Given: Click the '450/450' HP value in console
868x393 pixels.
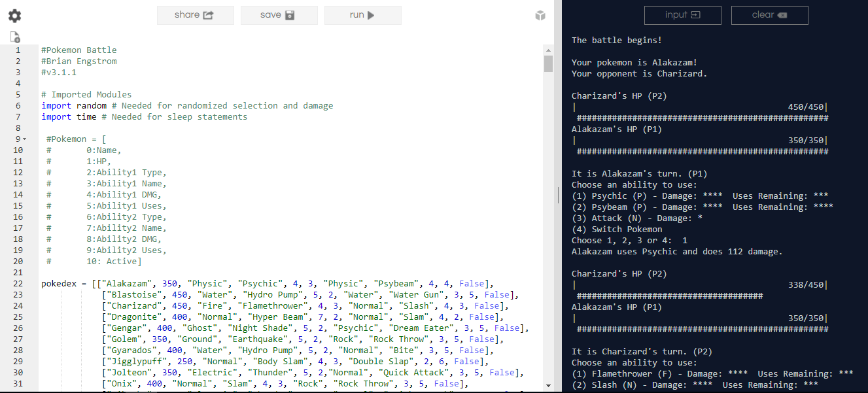Looking at the screenshot, I should [x=805, y=107].
